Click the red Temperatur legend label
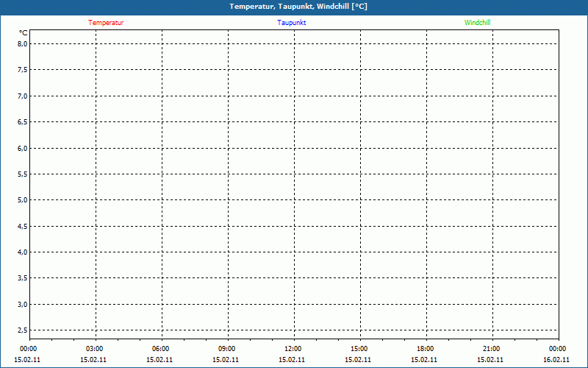This screenshot has height=368, width=588. [106, 23]
